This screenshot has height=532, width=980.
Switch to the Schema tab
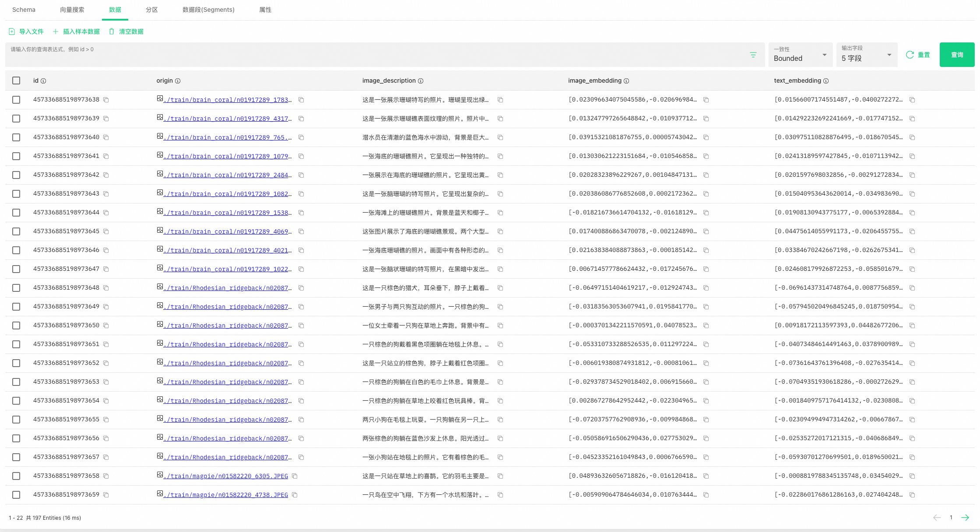point(24,10)
